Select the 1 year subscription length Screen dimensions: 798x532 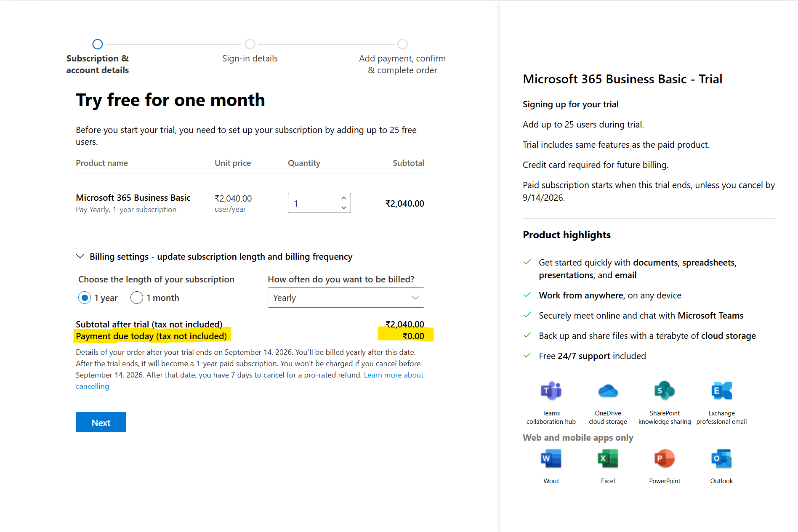tap(85, 298)
